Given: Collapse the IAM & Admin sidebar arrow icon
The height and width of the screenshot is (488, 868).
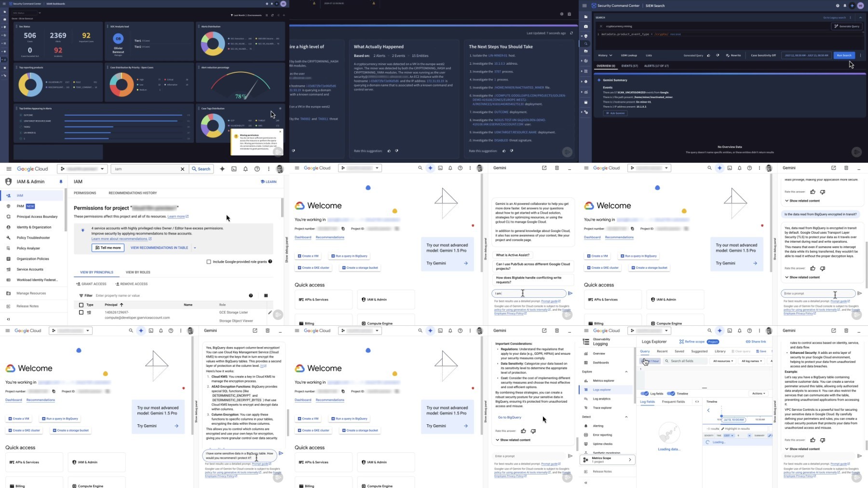Looking at the screenshot, I should 8,319.
